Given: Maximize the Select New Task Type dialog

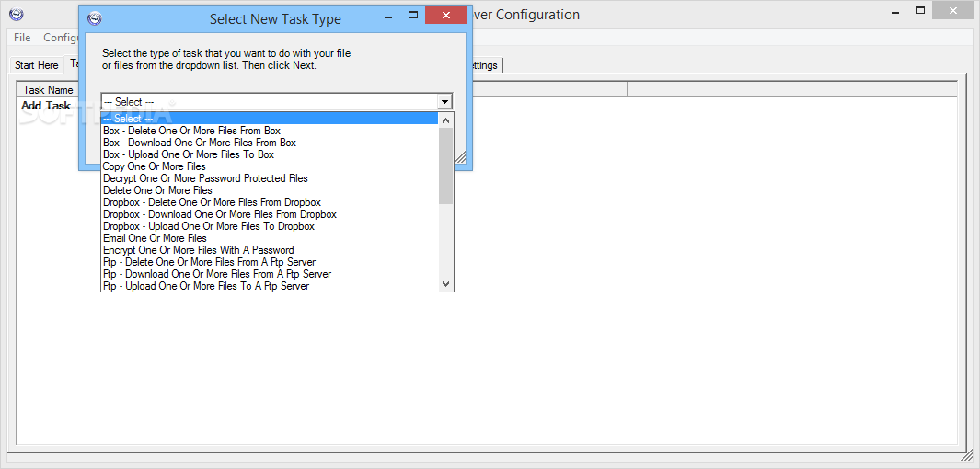Looking at the screenshot, I should 412,15.
